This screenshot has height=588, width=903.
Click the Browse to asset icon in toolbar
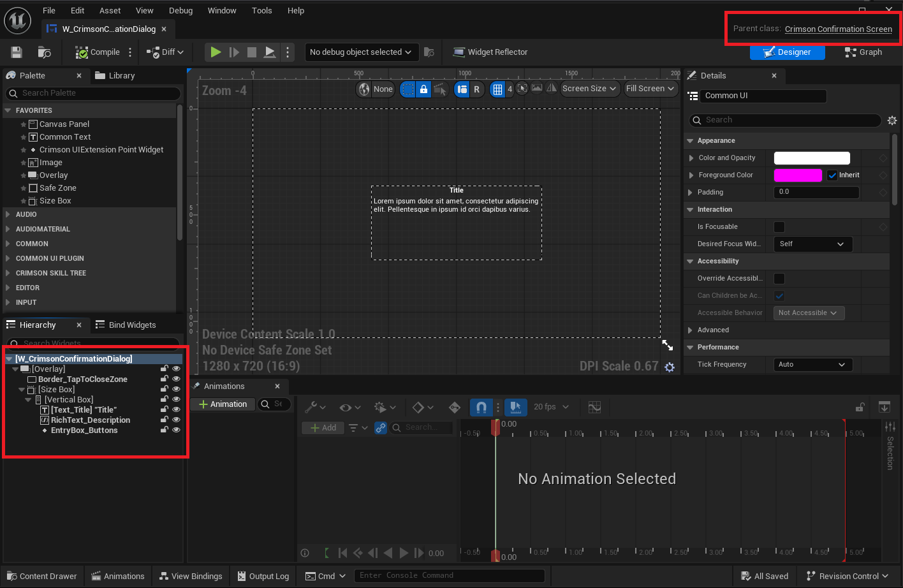[44, 52]
